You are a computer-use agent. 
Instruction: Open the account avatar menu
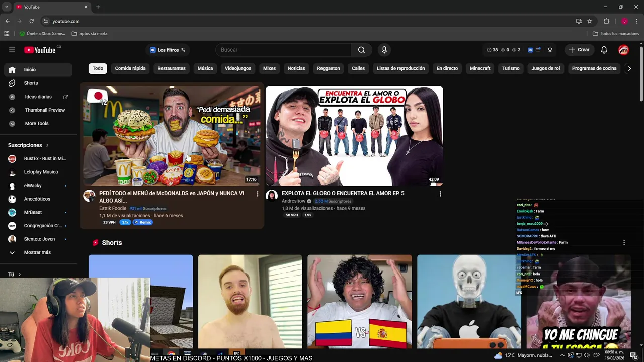(623, 50)
